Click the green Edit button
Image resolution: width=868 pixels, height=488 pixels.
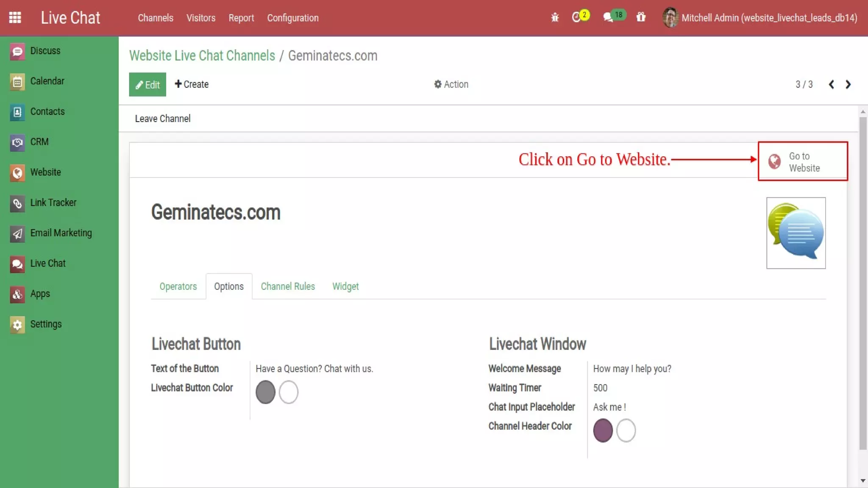(147, 84)
